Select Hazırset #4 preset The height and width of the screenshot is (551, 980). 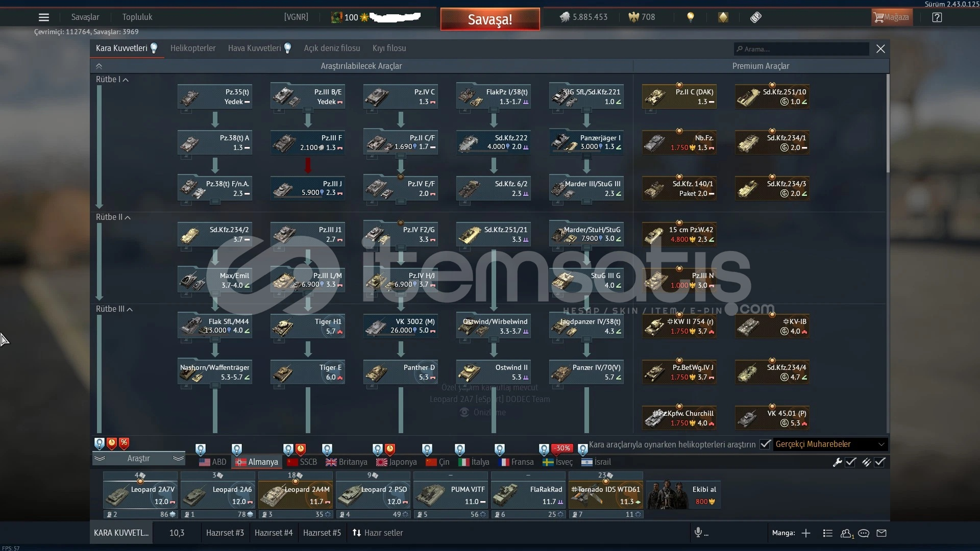[274, 533]
